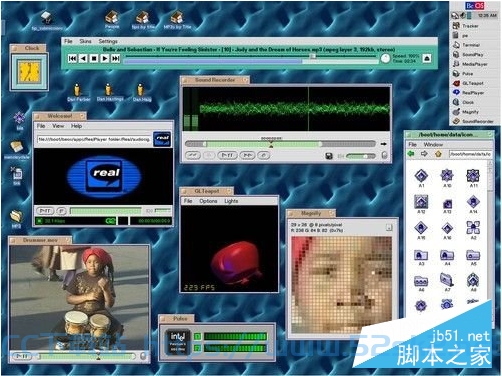This screenshot has width=502, height=376.
Task: Click the green back arrow in Tracker window
Action: [x=411, y=154]
